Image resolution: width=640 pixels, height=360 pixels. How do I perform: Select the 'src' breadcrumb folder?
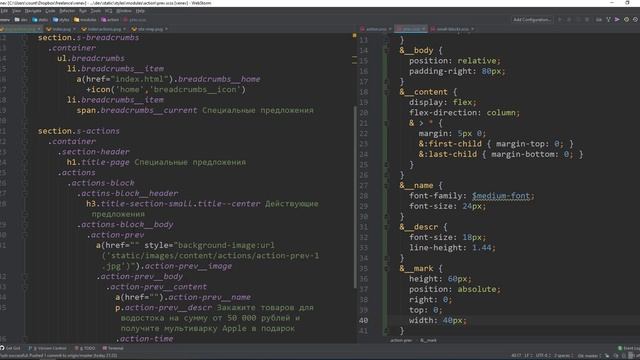tap(21, 20)
